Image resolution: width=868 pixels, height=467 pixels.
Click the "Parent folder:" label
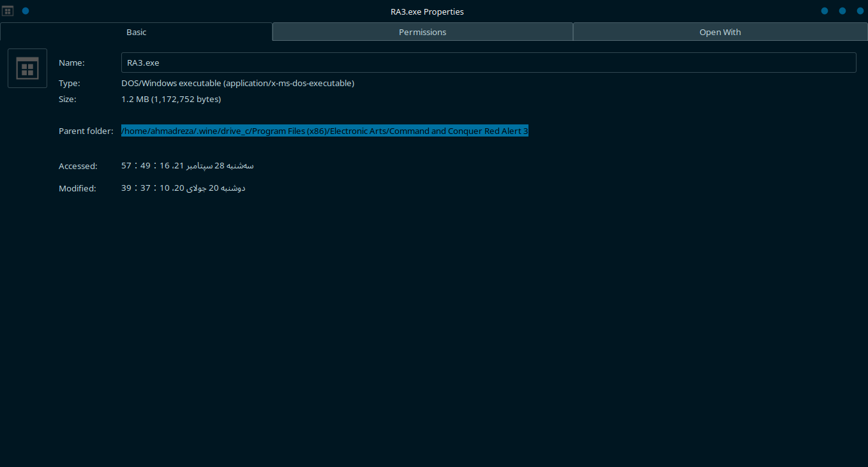(x=86, y=131)
